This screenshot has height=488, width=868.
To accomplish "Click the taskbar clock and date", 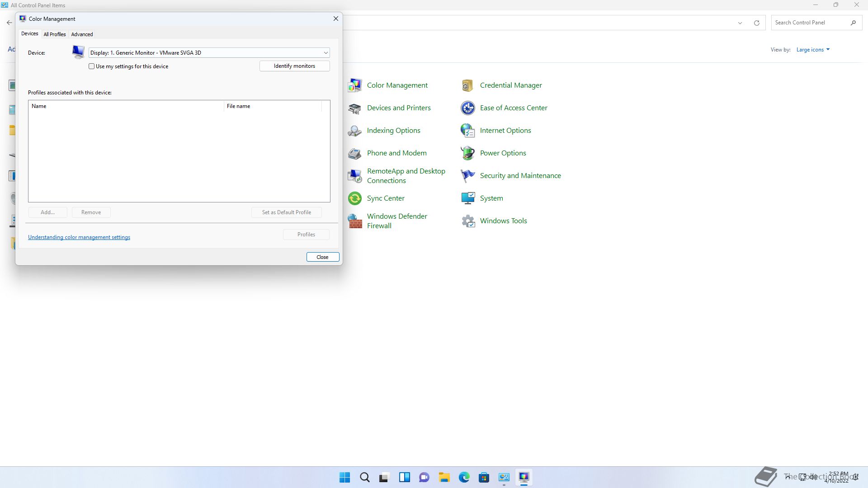I will pos(838,477).
